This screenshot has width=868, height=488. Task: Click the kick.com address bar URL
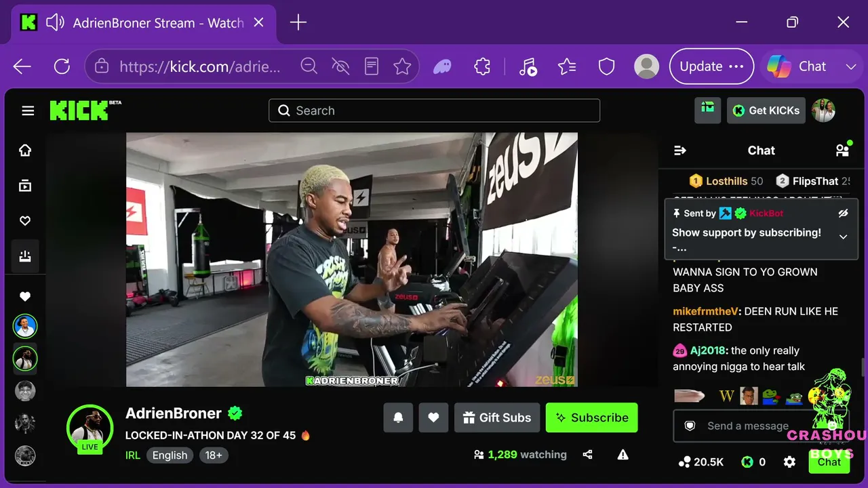tap(199, 66)
